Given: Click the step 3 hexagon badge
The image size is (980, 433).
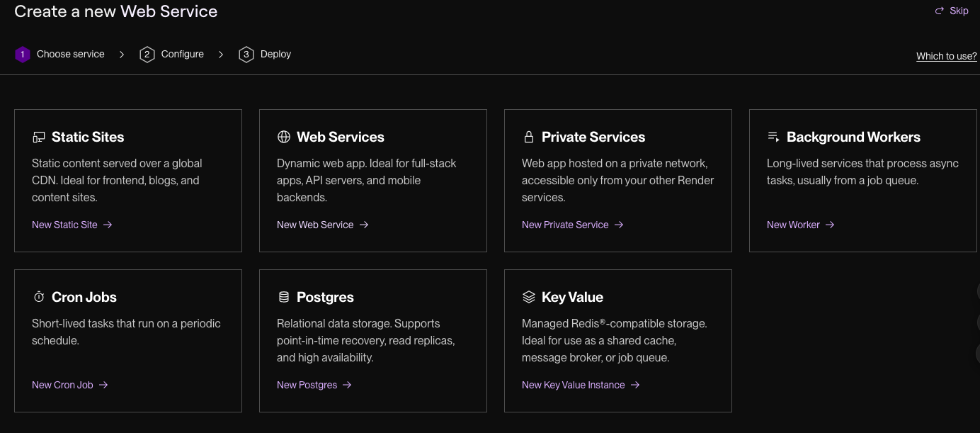Looking at the screenshot, I should (246, 55).
